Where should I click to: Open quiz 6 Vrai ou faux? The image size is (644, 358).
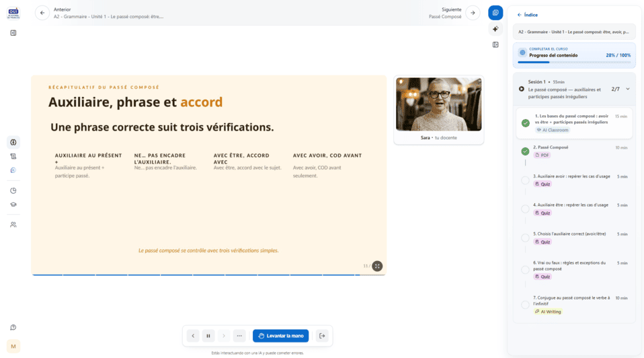click(574, 270)
